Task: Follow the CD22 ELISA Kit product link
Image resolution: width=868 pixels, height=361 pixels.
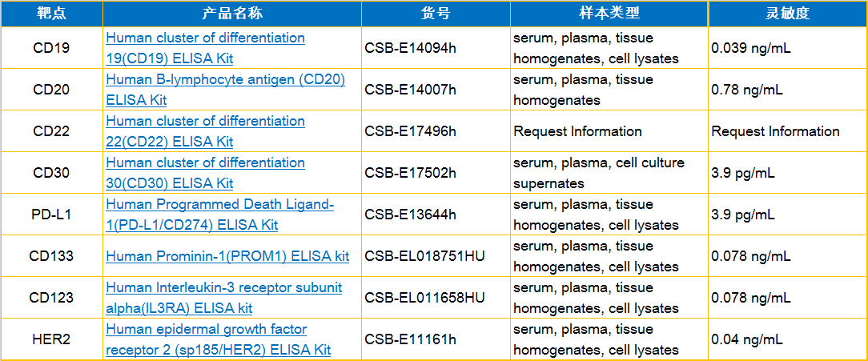Action: coord(205,131)
